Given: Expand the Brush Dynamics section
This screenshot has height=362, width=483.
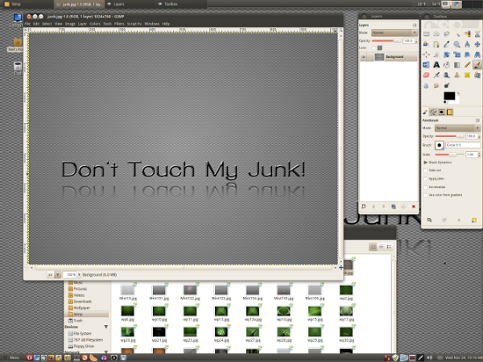Looking at the screenshot, I should 425,162.
